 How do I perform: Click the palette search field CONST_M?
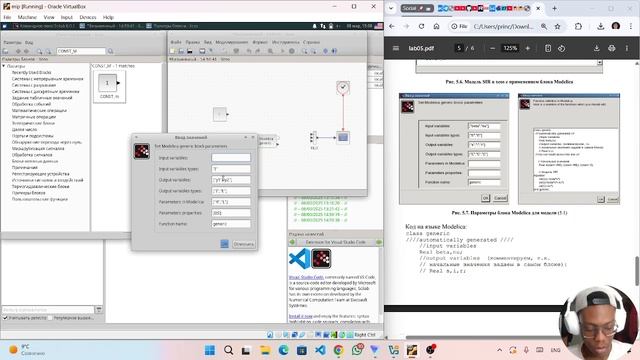(x=81, y=51)
